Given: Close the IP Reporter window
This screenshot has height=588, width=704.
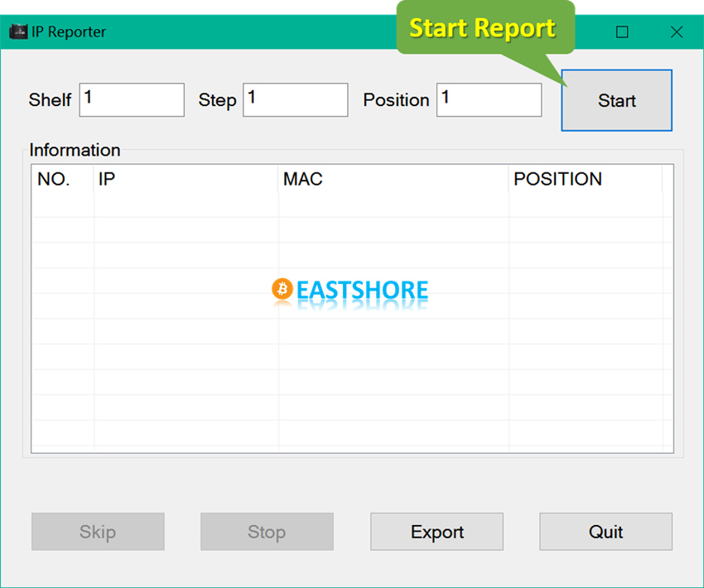Looking at the screenshot, I should tap(676, 31).
